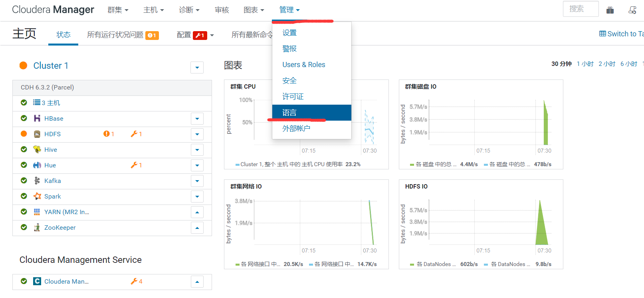Open the 主机 top menu
Image resolution: width=644 pixels, height=298 pixels.
click(x=154, y=10)
